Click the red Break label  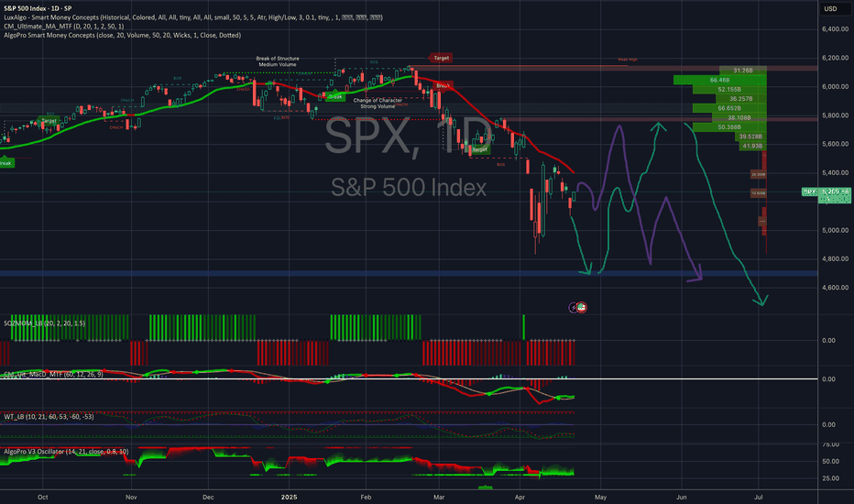[x=443, y=85]
